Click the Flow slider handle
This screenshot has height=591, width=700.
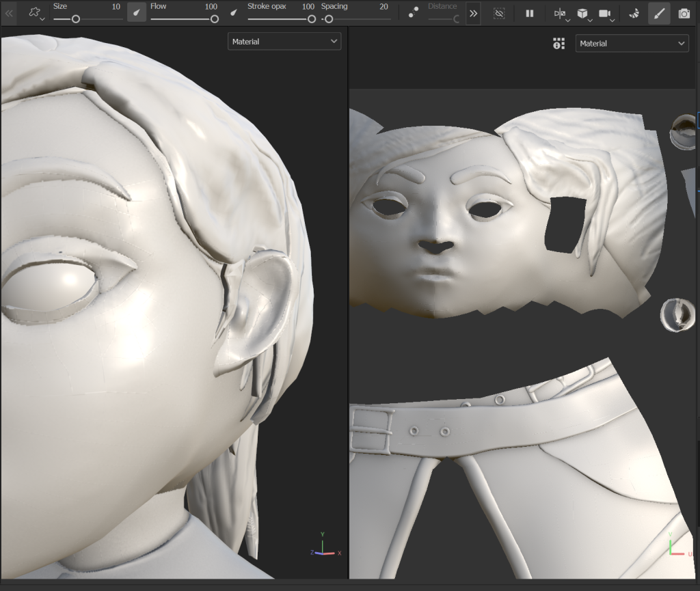(215, 19)
